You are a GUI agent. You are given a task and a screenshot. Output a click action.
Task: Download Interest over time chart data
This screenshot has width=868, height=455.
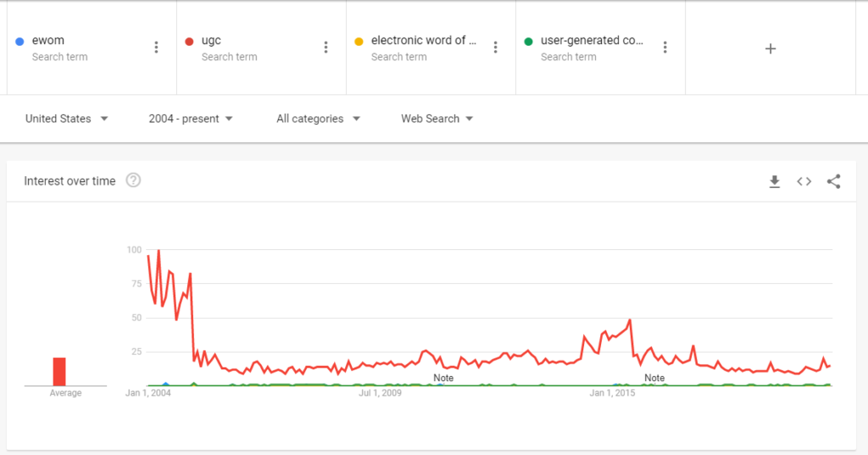coord(774,181)
